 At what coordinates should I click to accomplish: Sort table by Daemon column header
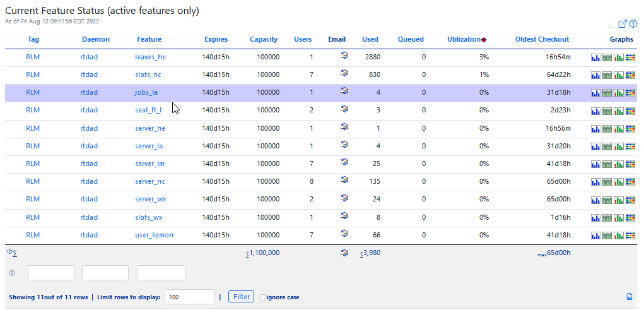tap(96, 40)
